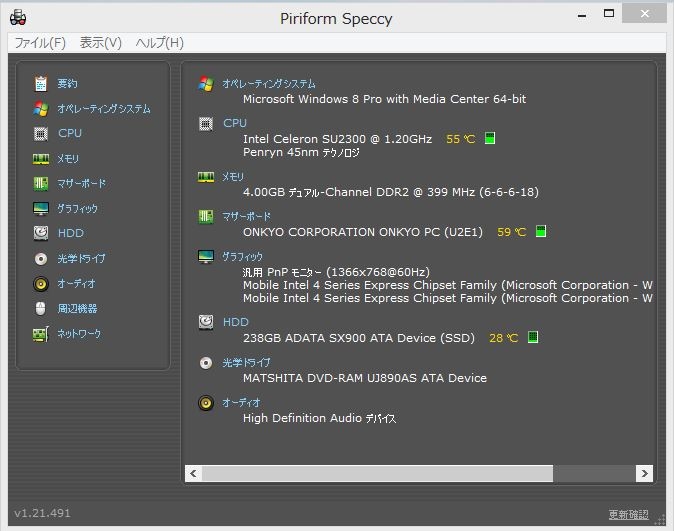
Task: Open the メモリ RAM icon in sidebar
Action: point(40,159)
